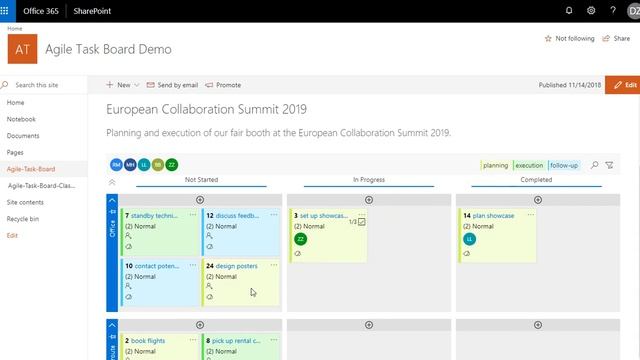Toggle the follow-up category filter

tap(563, 165)
